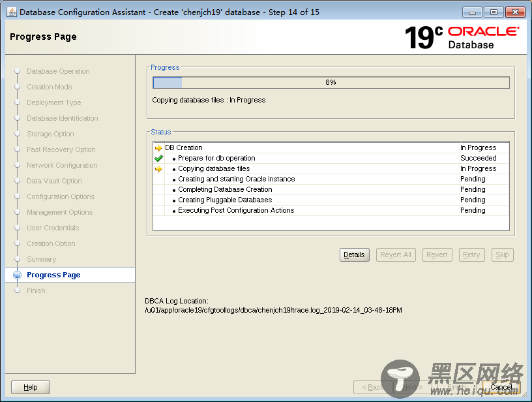Click Executing Post Configuration Actions row

click(331, 211)
